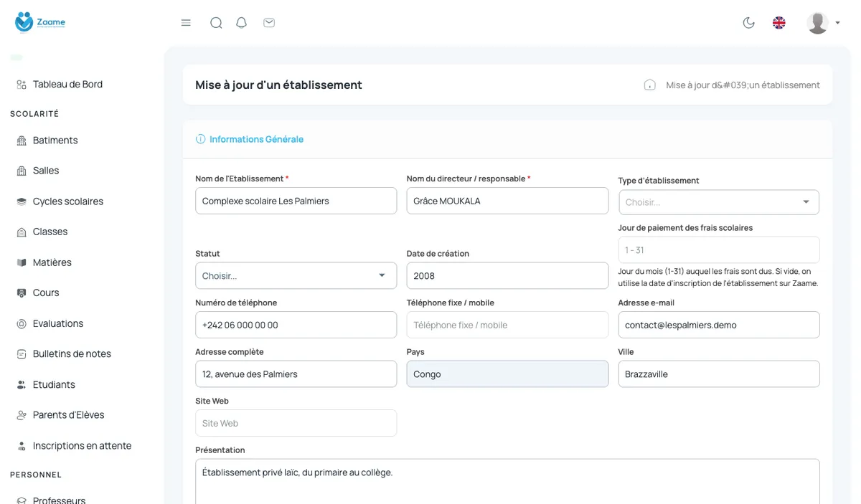Click the Cours sidebar icon
The image size is (861, 504).
click(x=22, y=293)
